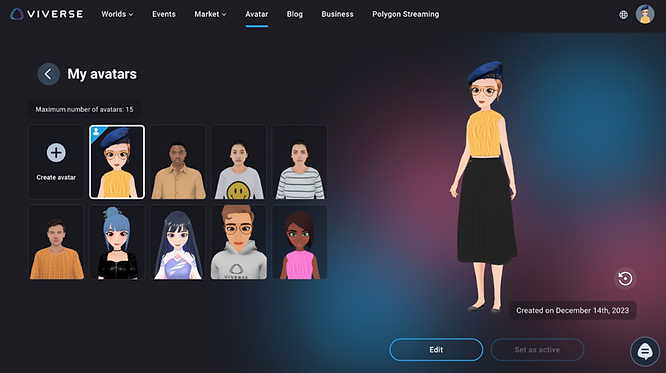
Task: Open the language globe icon
Action: click(x=623, y=14)
